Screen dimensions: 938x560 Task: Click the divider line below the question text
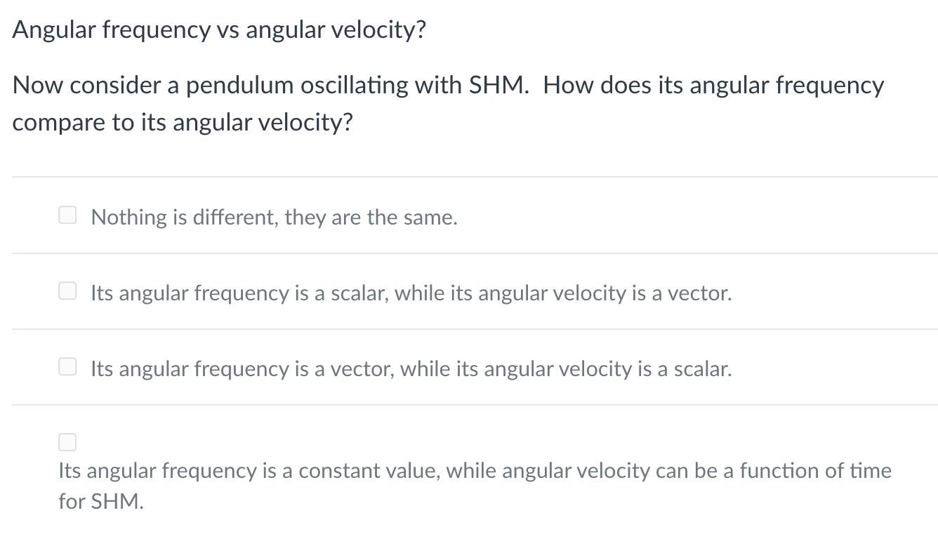coord(469,177)
